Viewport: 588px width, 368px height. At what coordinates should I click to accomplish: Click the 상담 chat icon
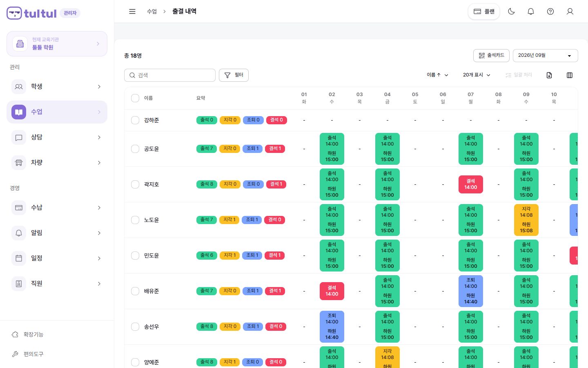click(x=19, y=137)
